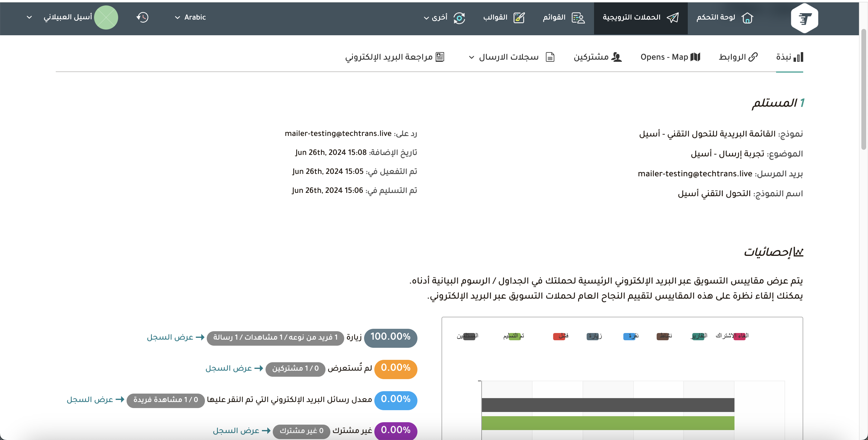Toggle the blue نقرة legend entry
868x440 pixels.
(x=629, y=336)
